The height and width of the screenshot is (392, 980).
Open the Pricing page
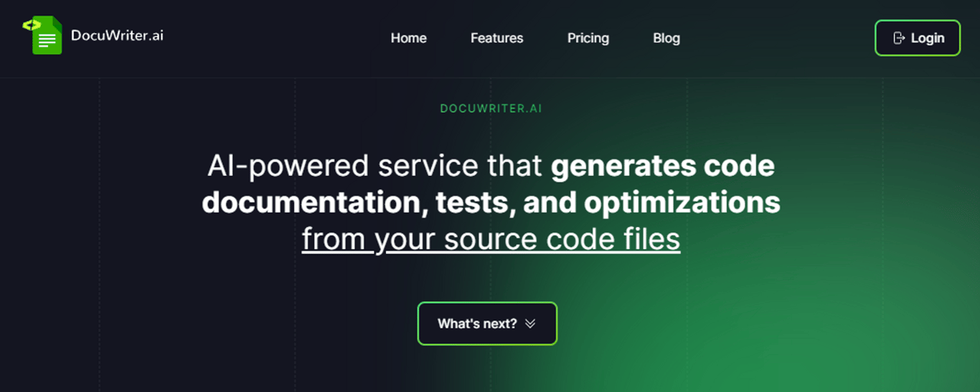pyautogui.click(x=588, y=38)
